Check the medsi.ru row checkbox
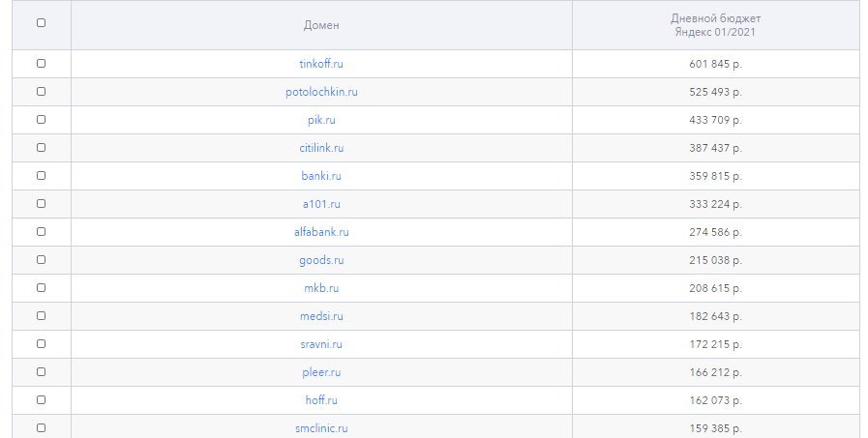868x438 pixels. (41, 315)
